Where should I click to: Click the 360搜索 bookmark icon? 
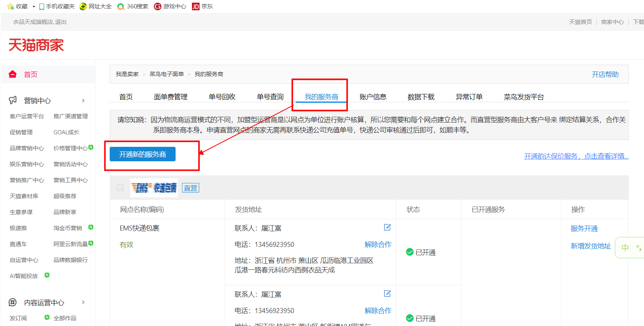point(121,6)
